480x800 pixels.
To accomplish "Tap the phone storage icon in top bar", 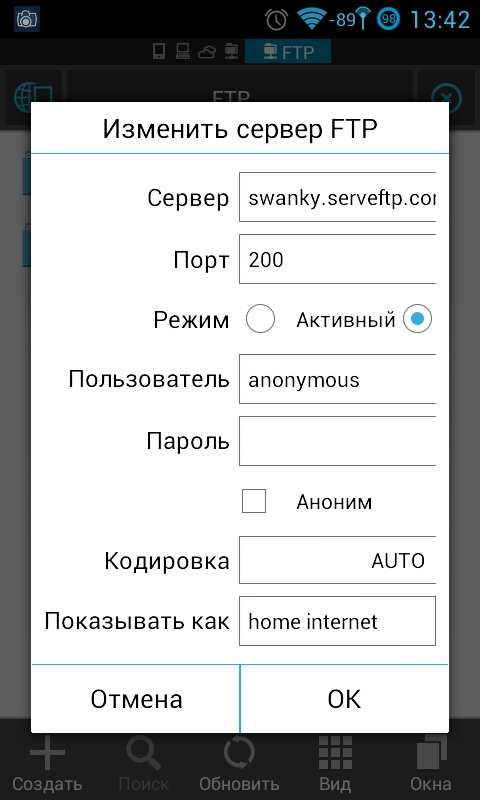I will tap(159, 52).
